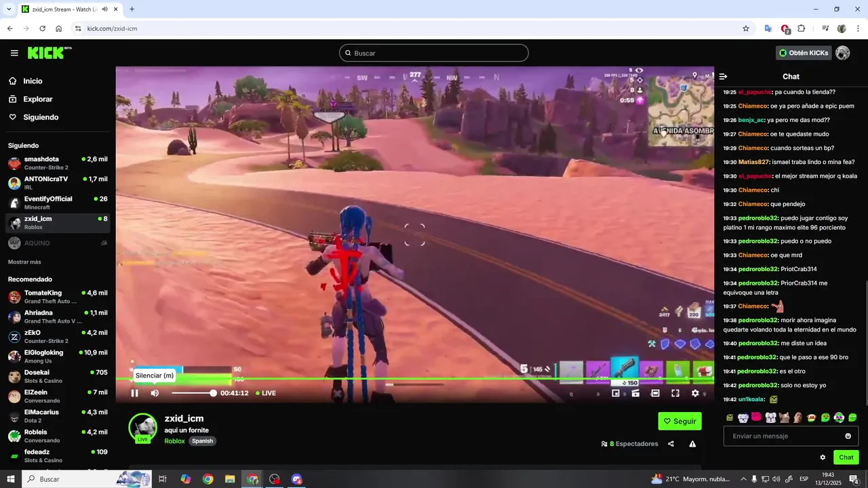
Task: Open Explorar in the sidebar
Action: pyautogui.click(x=37, y=99)
